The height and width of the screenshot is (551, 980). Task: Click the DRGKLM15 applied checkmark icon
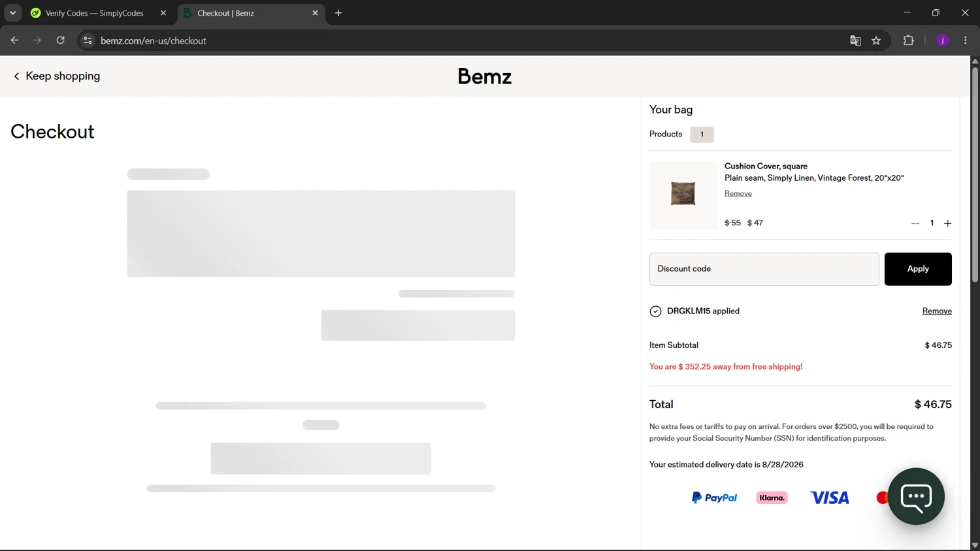(655, 311)
